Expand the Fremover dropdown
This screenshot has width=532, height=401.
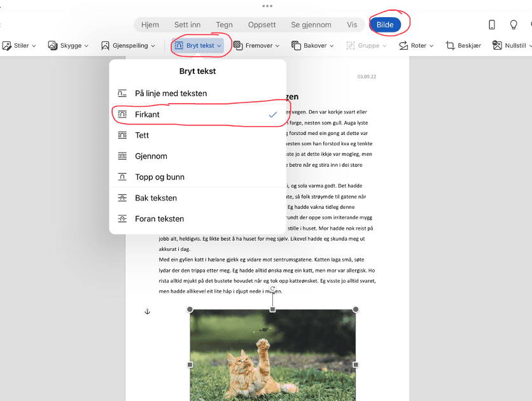[x=256, y=45]
